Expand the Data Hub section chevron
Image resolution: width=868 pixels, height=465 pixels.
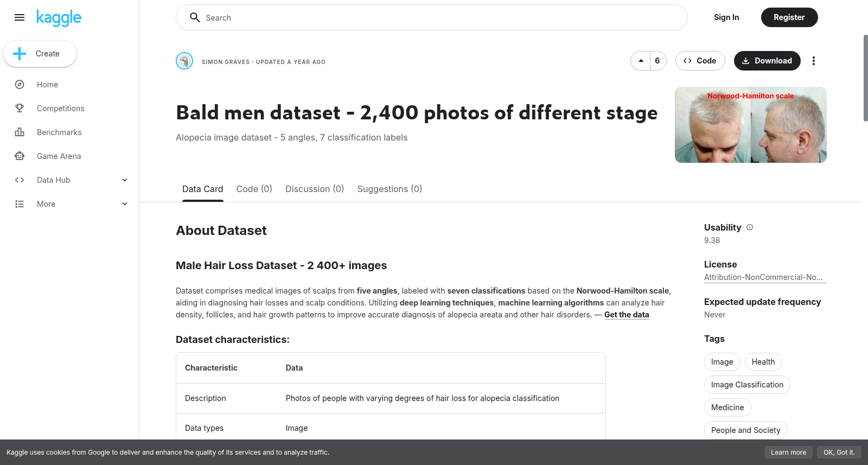(125, 180)
